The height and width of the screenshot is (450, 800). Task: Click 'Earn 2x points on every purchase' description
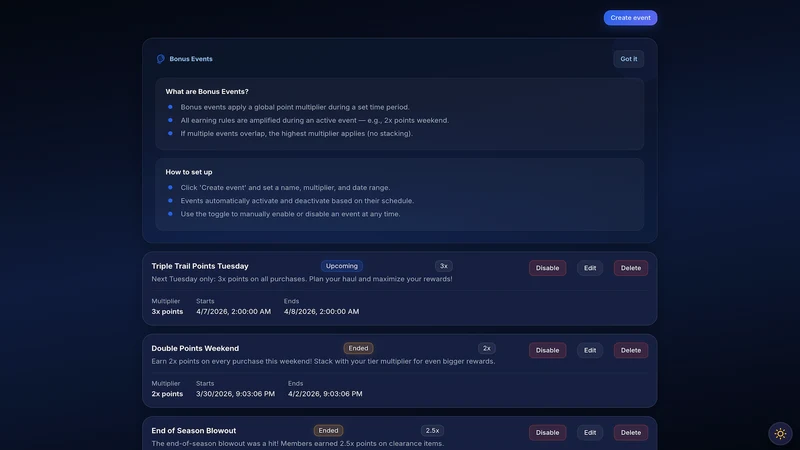[323, 361]
